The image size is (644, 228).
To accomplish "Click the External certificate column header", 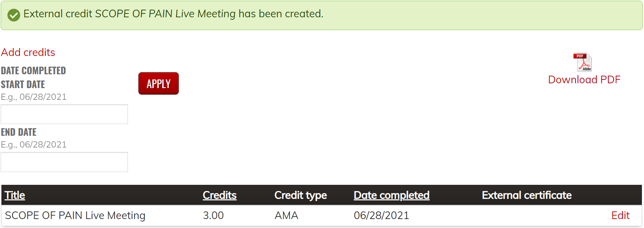I will pos(526,195).
